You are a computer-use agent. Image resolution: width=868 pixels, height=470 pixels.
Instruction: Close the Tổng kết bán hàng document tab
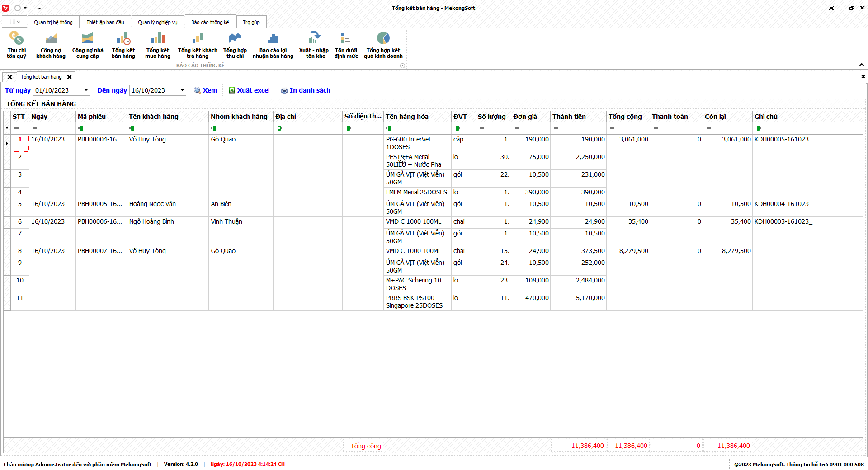click(x=69, y=77)
